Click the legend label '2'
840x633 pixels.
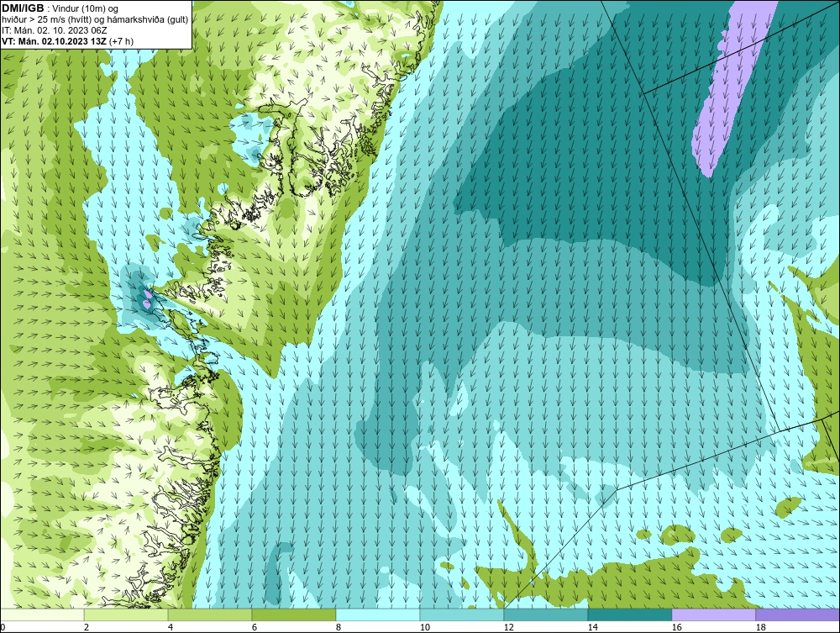coord(87,627)
